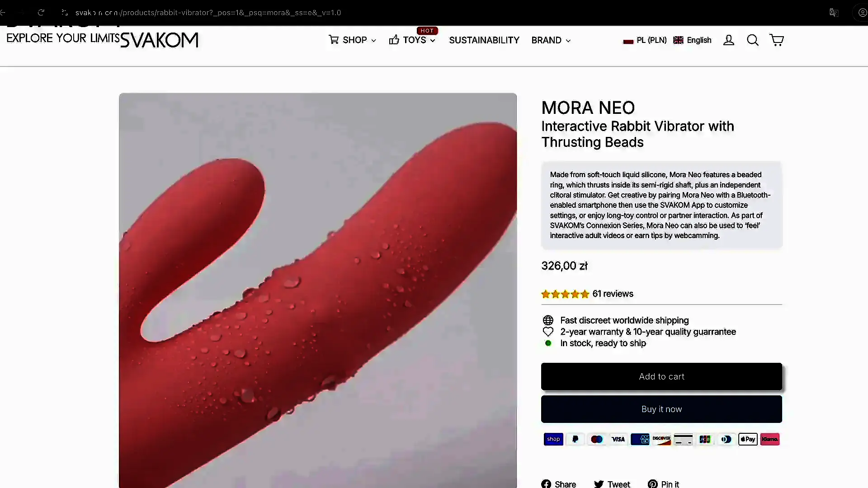
Task: Click the Buy it now button
Action: click(661, 409)
